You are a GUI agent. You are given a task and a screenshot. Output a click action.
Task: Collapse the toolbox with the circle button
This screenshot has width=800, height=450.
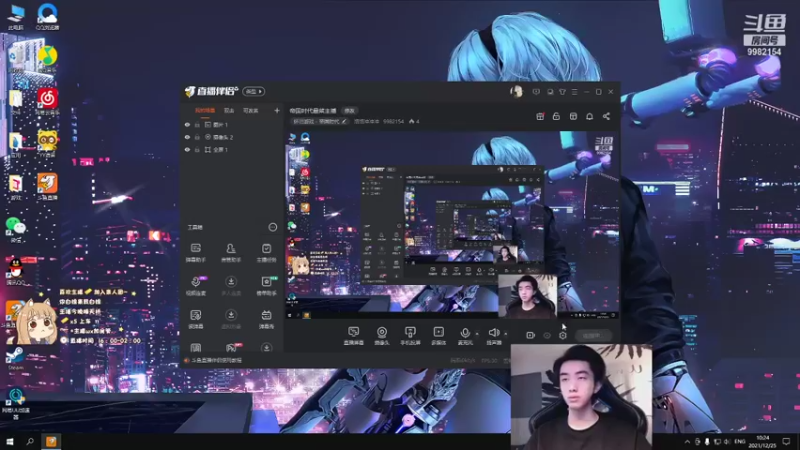coord(272,227)
